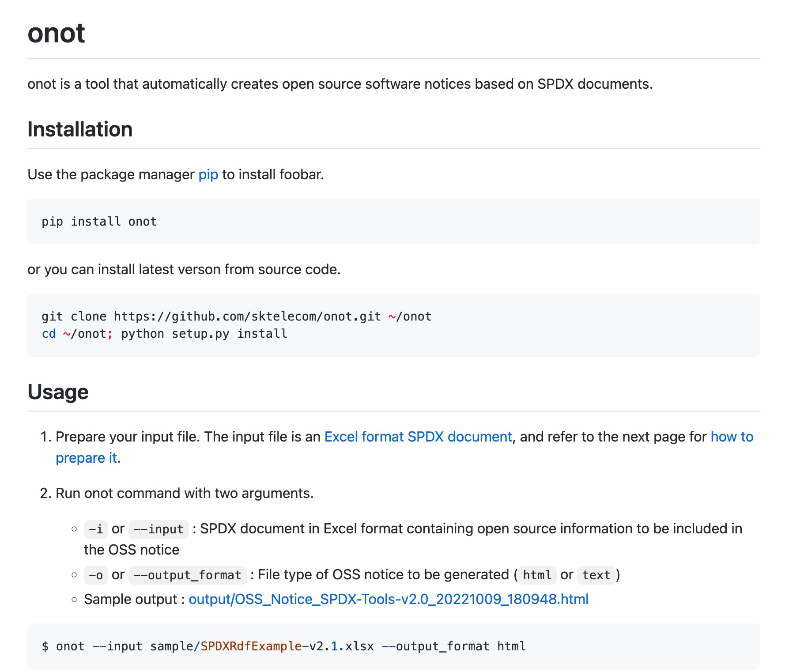Click the 'install latest verson from source' sentence
The width and height of the screenshot is (785, 672).
(184, 269)
